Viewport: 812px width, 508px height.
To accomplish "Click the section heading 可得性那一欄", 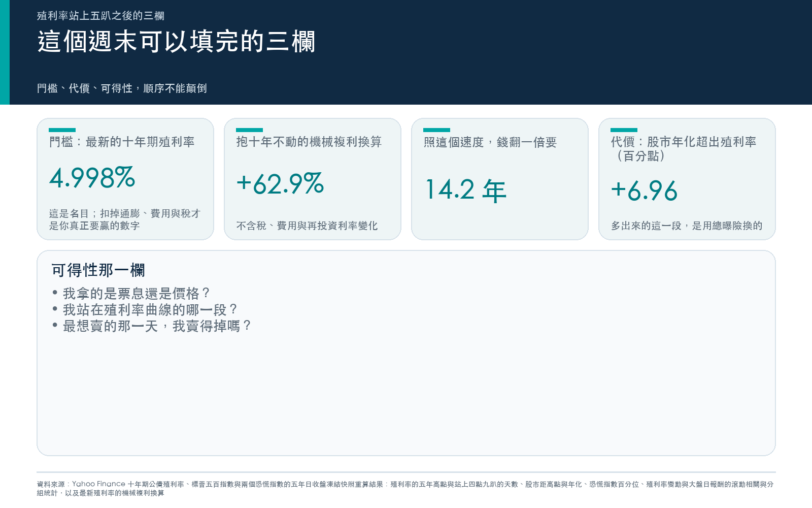I will coord(98,270).
